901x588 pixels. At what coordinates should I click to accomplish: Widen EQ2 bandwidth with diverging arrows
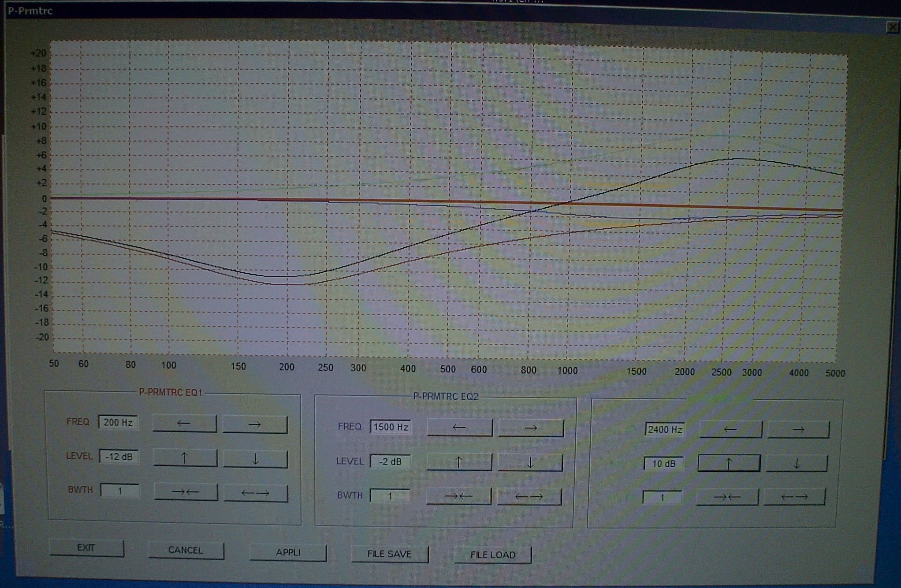[529, 496]
